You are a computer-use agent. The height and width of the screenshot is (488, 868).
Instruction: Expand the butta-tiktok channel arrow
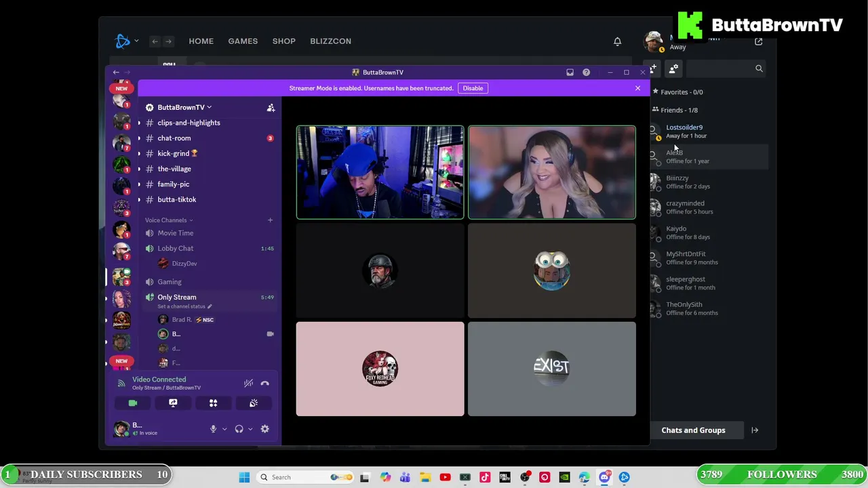[139, 199]
